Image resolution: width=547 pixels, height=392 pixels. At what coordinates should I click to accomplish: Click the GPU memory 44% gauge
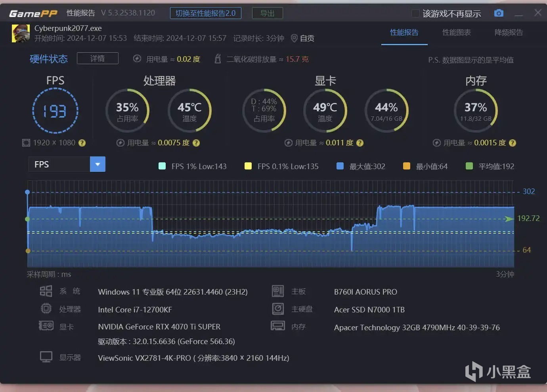tap(386, 111)
